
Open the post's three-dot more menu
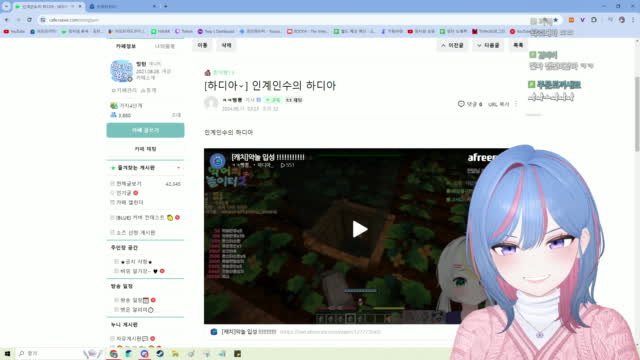tap(516, 104)
